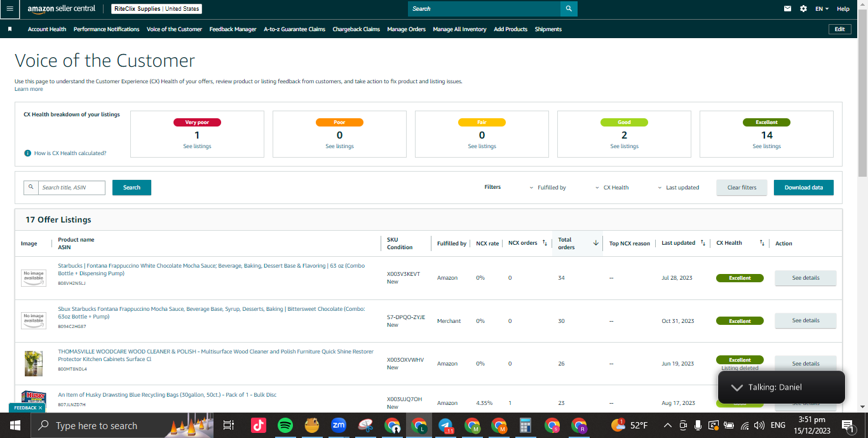The image size is (868, 438).
Task: Click the Amazon Seller Central logo
Action: 62,9
